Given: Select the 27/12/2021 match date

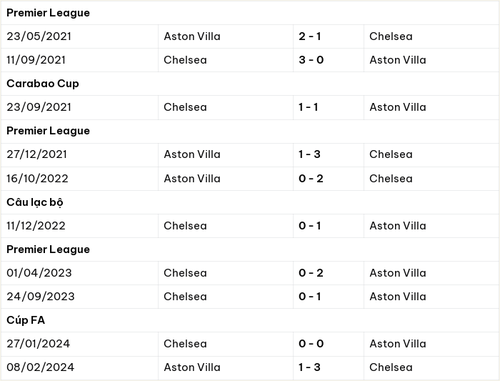Looking at the screenshot, I should point(37,154).
